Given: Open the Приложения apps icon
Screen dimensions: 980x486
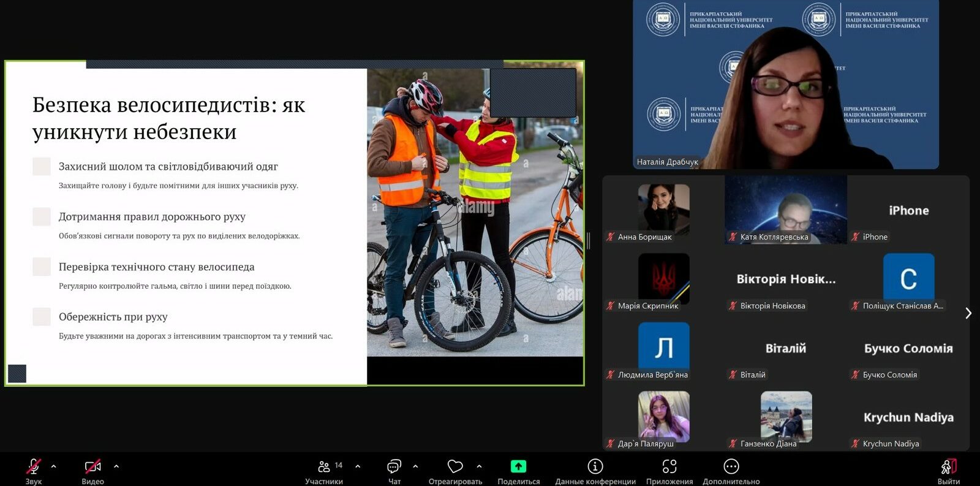Looking at the screenshot, I should pyautogui.click(x=669, y=467).
